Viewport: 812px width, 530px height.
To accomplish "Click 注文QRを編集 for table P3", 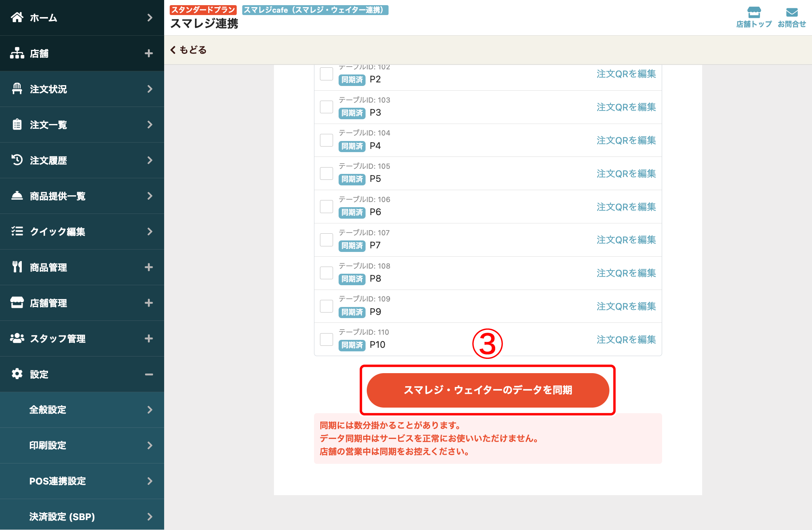I will 626,107.
